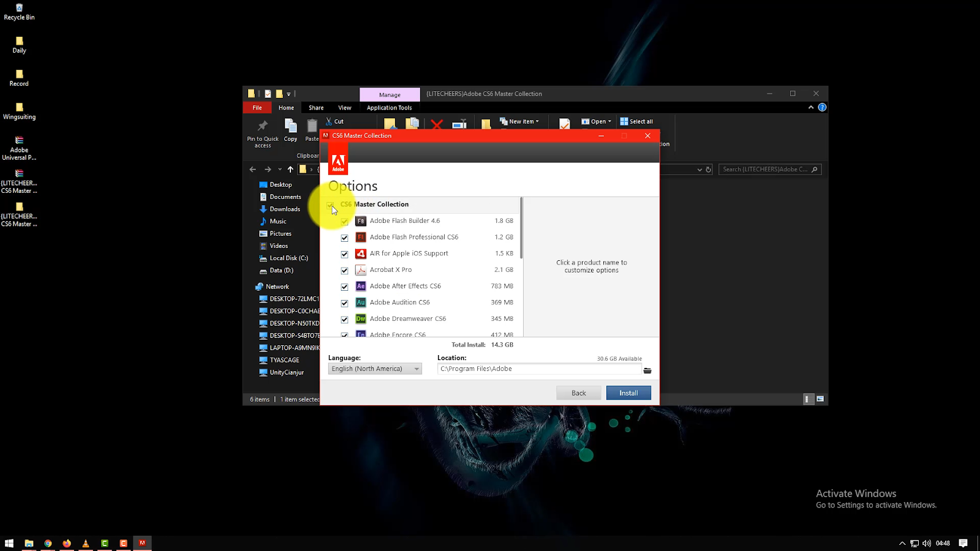980x551 pixels.
Task: Refresh the Explorer folder view
Action: tap(709, 170)
